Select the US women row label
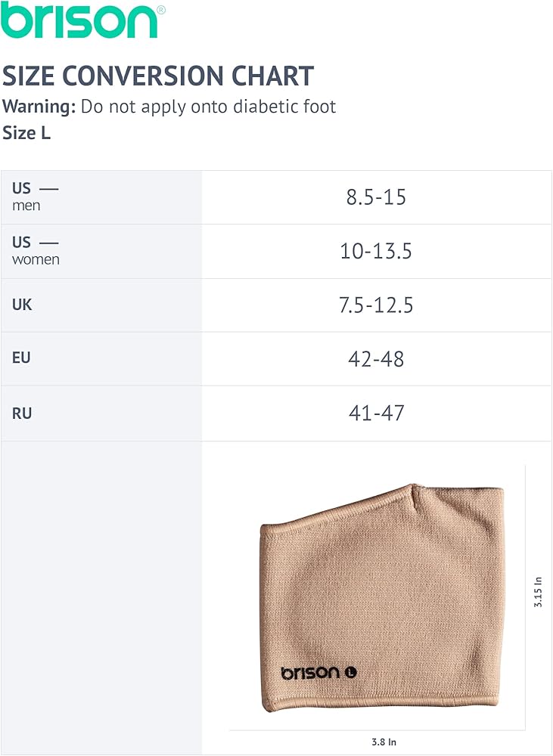Image resolution: width=553 pixels, height=756 pixels. tap(36, 250)
